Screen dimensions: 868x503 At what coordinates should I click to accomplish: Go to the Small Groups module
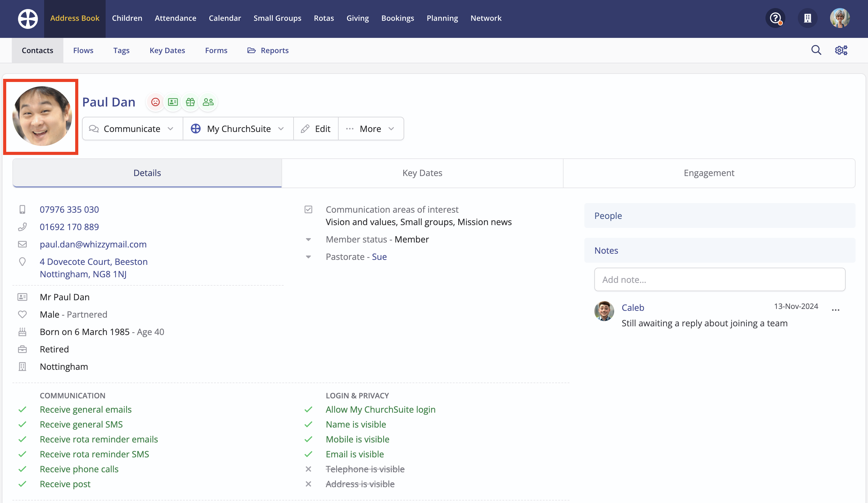coord(277,18)
